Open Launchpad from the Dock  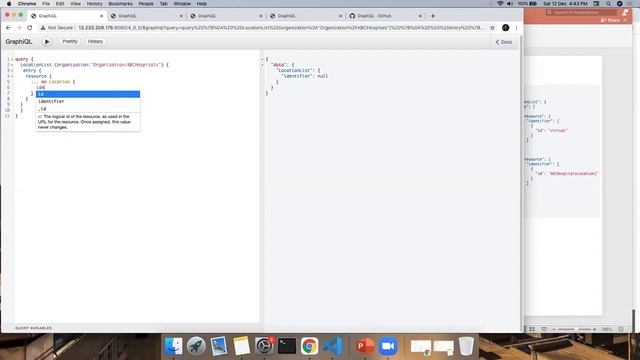pyautogui.click(x=196, y=346)
